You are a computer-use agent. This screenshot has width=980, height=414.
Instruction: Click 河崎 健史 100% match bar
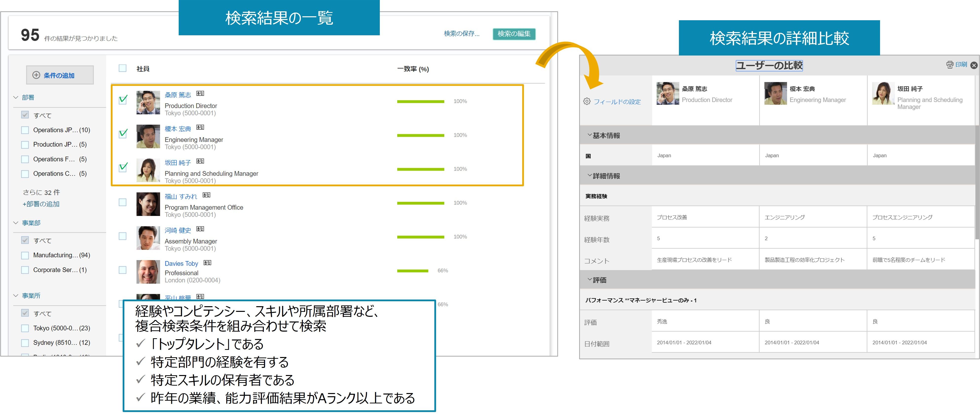(x=420, y=237)
